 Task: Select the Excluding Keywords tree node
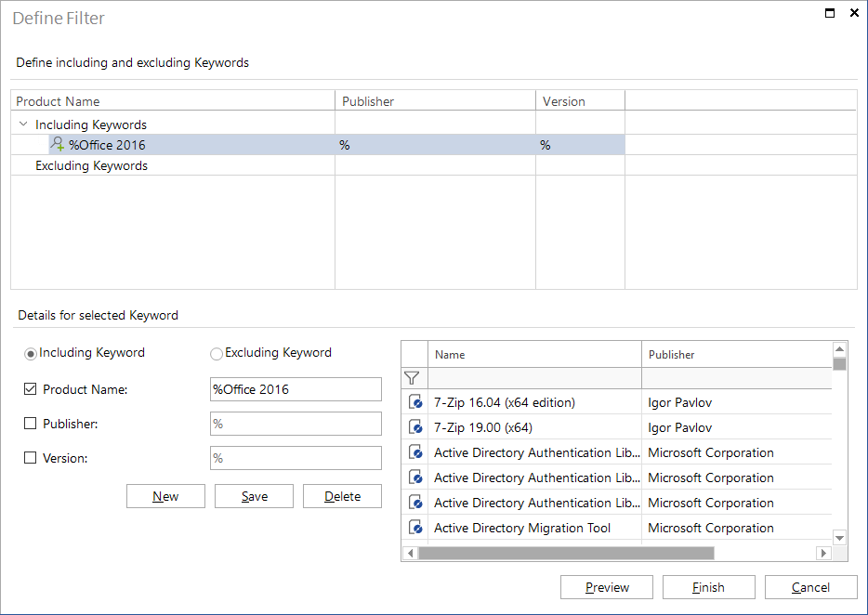[91, 165]
